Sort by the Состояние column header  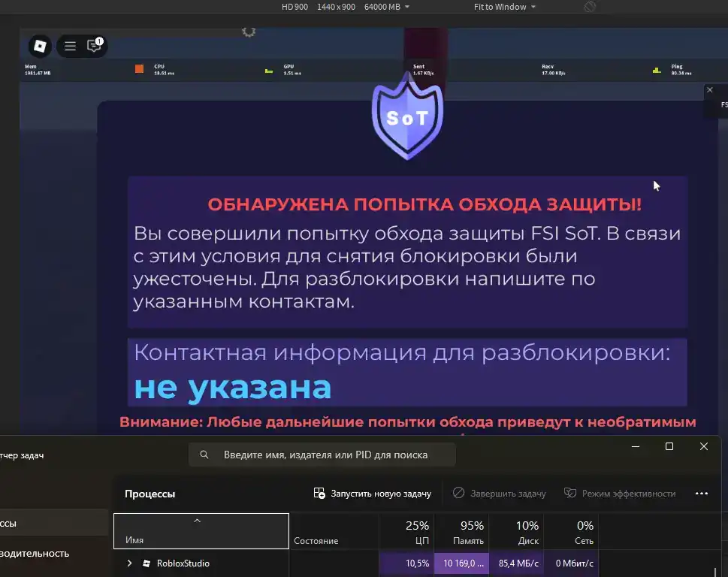(x=334, y=531)
